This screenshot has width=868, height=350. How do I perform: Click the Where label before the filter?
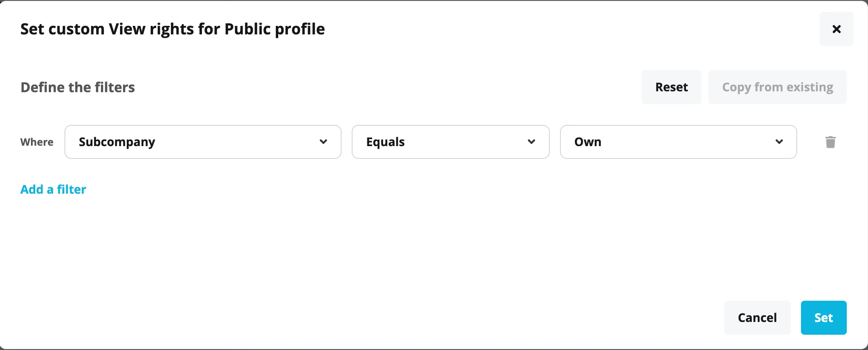point(37,142)
